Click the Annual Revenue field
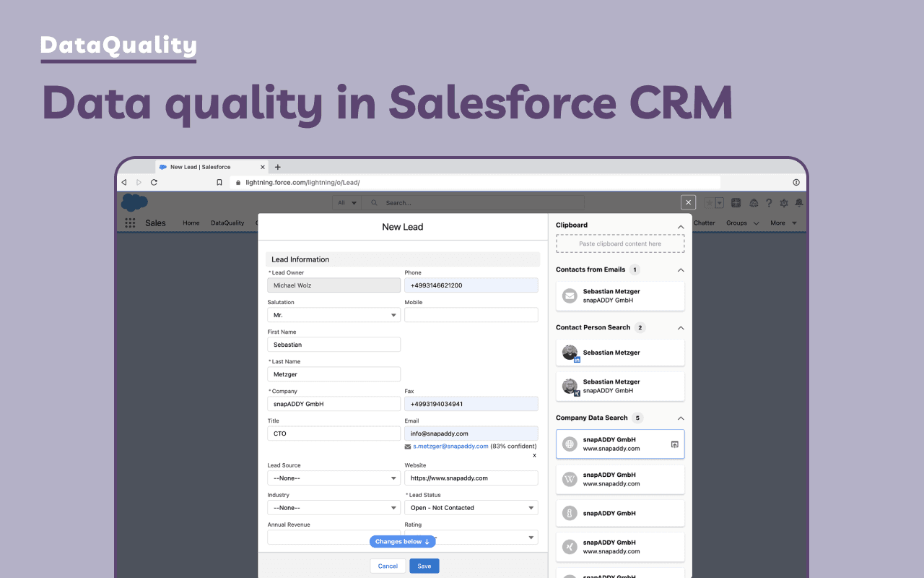 pyautogui.click(x=334, y=538)
